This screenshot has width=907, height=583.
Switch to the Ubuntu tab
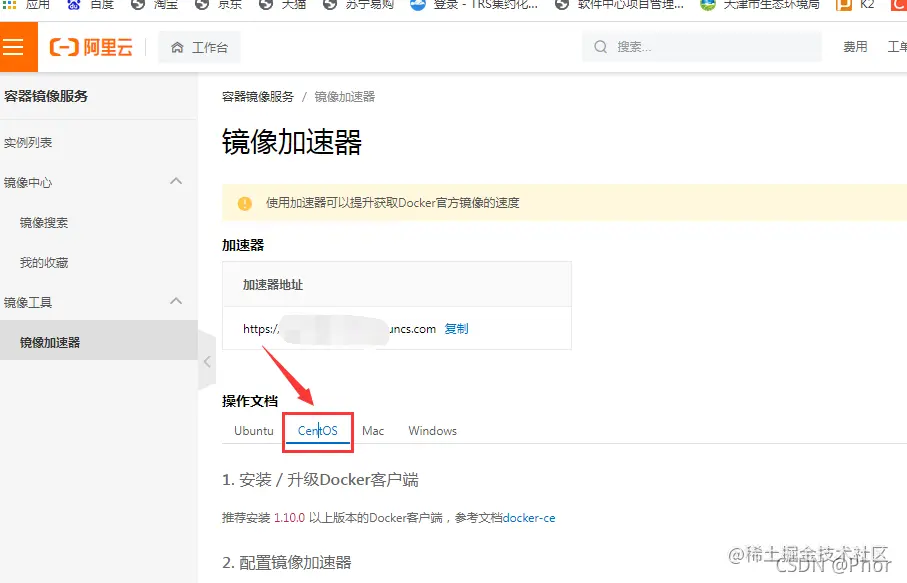(x=253, y=430)
